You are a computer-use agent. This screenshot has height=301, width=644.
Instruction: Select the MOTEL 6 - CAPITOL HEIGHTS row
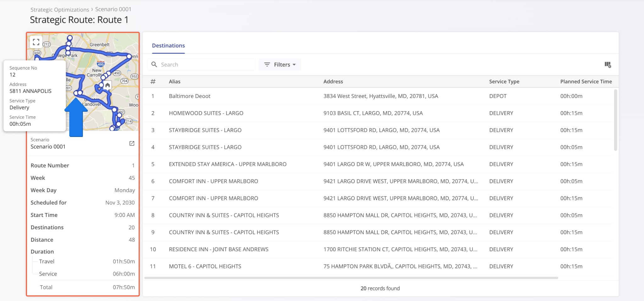[x=205, y=266]
